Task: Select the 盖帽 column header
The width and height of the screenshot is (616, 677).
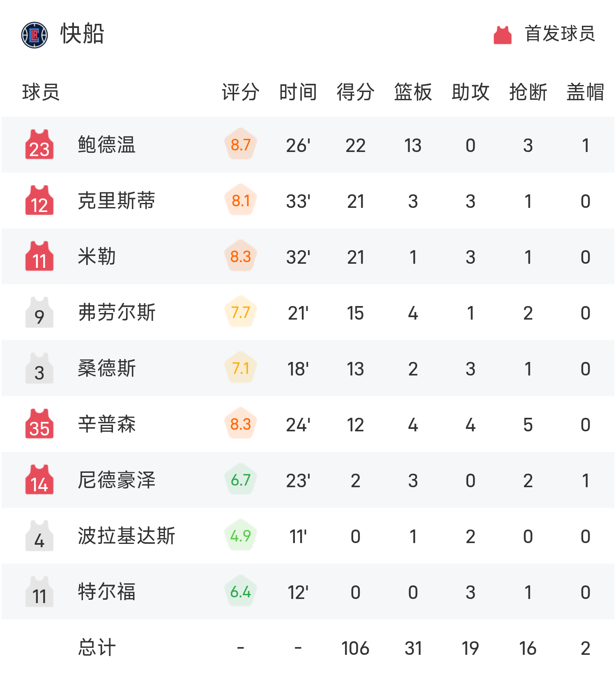Action: click(586, 92)
